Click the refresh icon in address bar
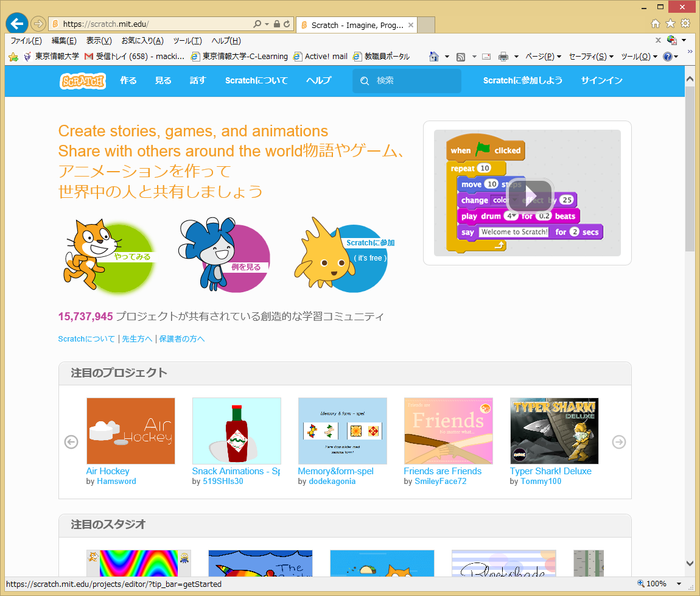Viewport: 700px width, 596px height. pyautogui.click(x=287, y=24)
